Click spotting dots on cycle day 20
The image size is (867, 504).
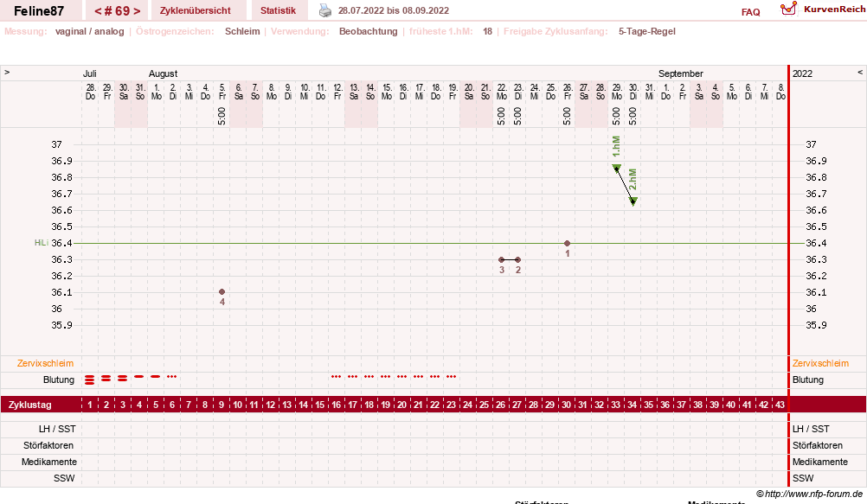click(x=402, y=376)
